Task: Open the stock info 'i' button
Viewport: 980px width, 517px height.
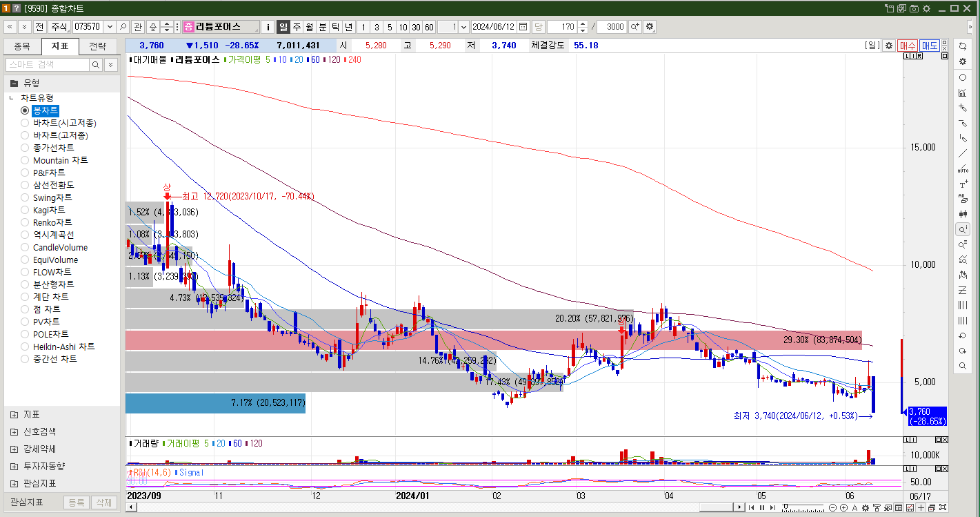Action: pos(268,27)
